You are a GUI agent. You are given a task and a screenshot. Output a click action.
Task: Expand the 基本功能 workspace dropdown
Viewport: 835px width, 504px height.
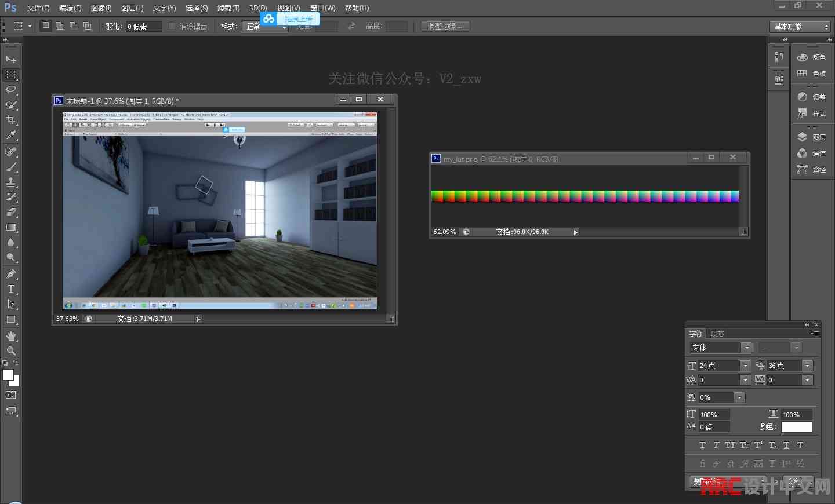[x=801, y=27]
